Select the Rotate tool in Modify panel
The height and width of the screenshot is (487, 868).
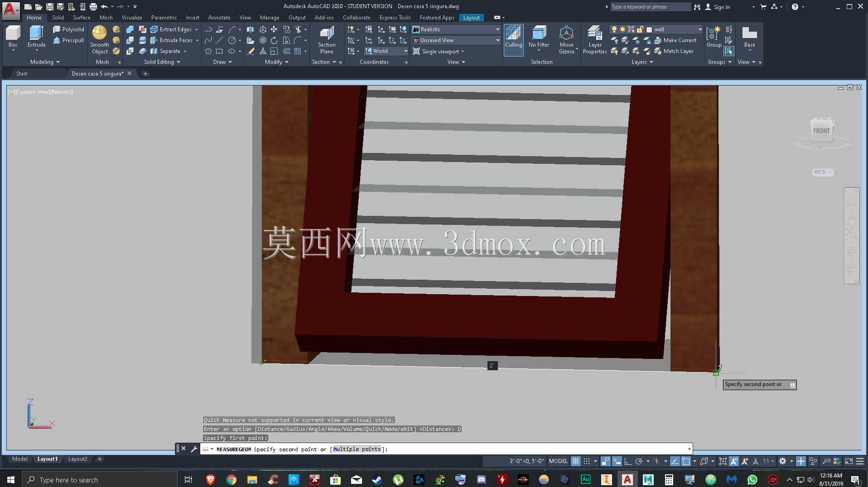[274, 40]
